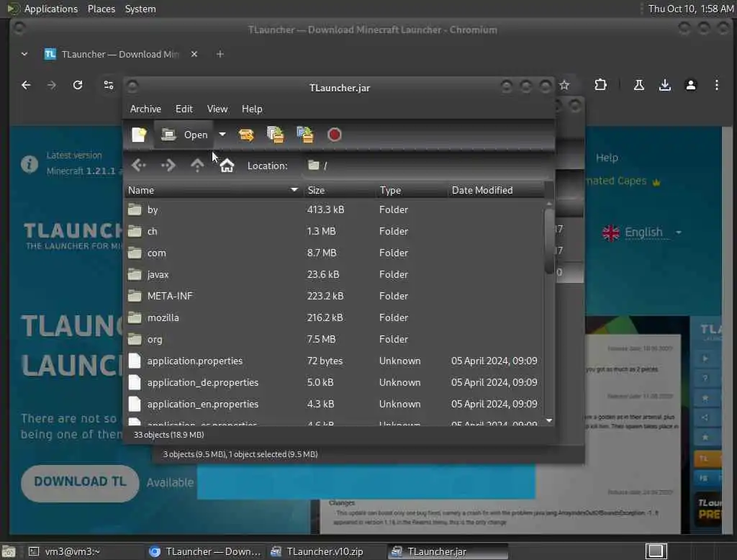Select application_de.properties file
This screenshot has height=560, width=737.
[x=334, y=383]
